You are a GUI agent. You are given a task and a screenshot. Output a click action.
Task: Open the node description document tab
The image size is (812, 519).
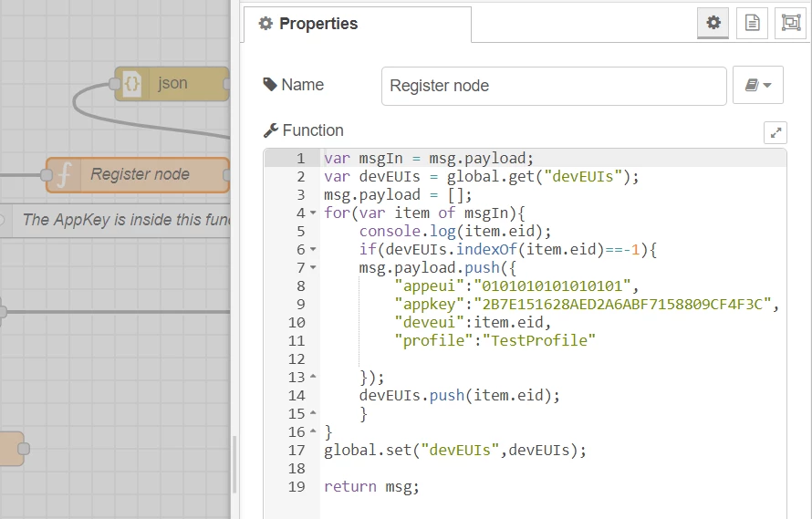pyautogui.click(x=752, y=23)
